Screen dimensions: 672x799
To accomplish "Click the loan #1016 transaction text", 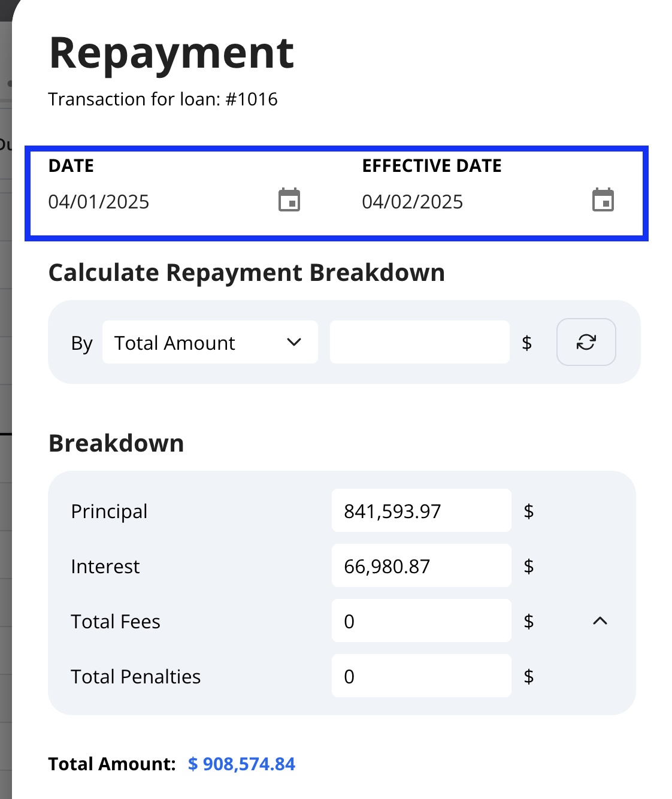I will (163, 99).
